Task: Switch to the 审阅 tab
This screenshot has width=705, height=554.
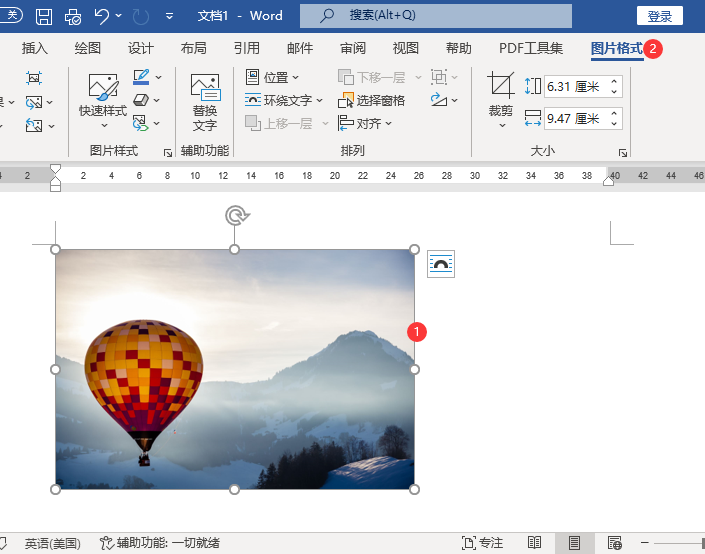Action: coord(353,48)
